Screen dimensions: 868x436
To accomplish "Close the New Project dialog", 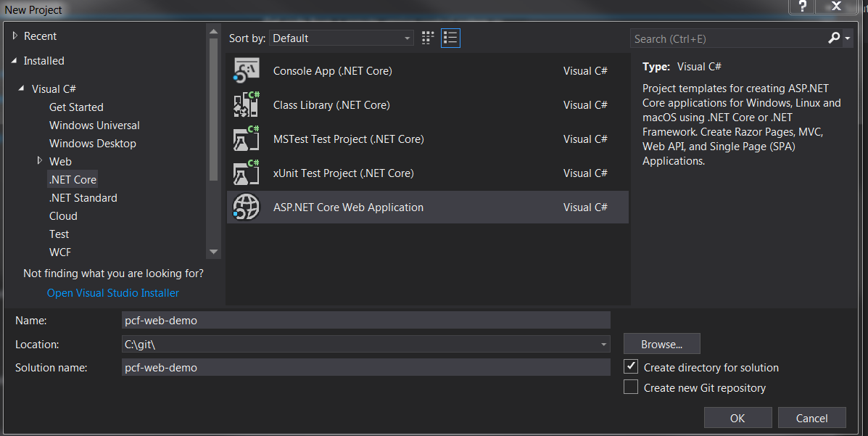I will point(836,6).
